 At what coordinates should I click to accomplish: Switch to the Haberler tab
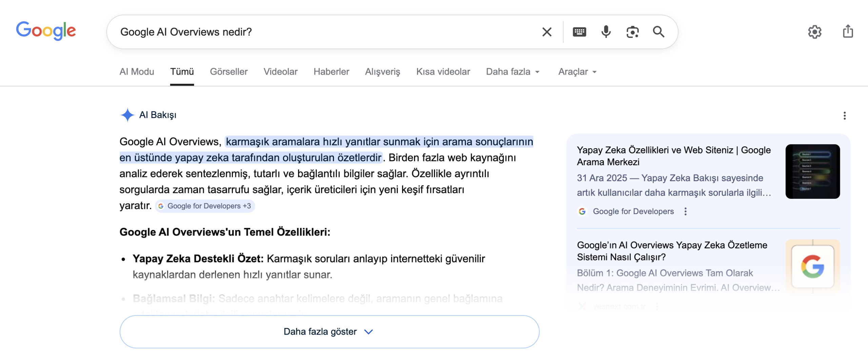click(331, 72)
